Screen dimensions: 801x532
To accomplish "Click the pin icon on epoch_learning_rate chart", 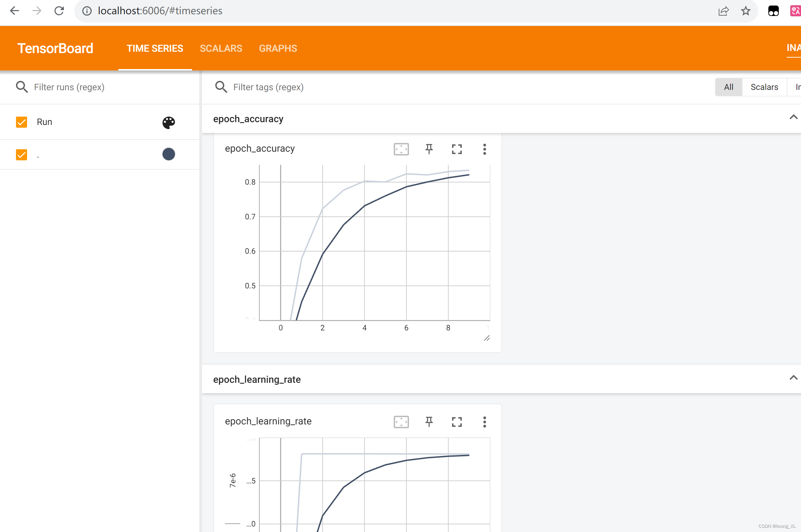I will (429, 422).
